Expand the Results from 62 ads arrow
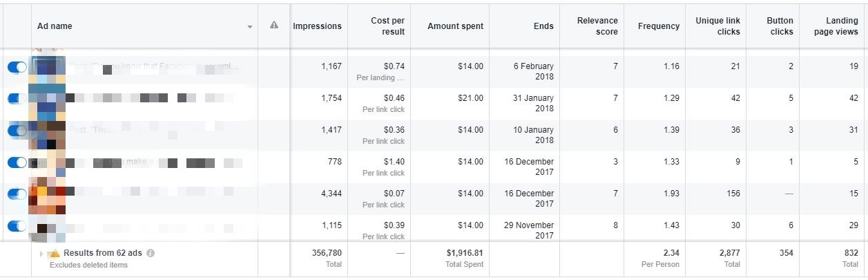Image resolution: width=868 pixels, height=280 pixels. pos(42,254)
